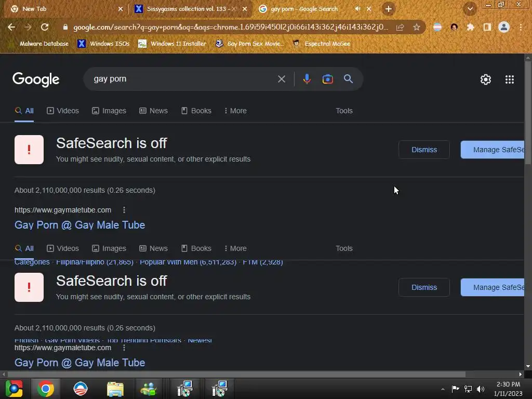Open the topmost Tools option
This screenshot has width=532, height=399.
[x=344, y=111]
